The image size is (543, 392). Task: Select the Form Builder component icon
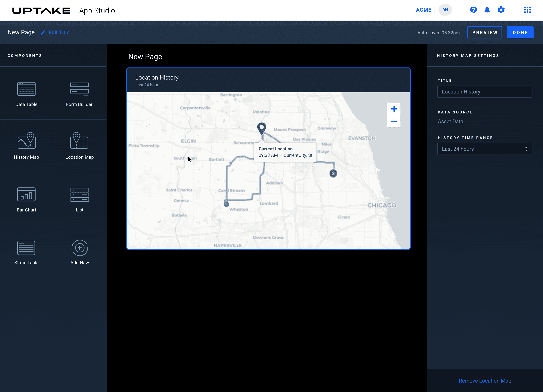coord(79,89)
